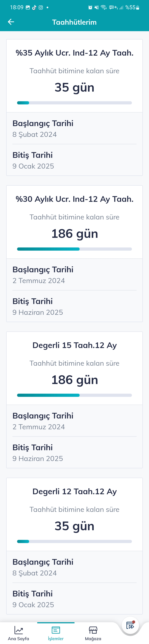Tap the battery icon in status bar

[x=138, y=8]
